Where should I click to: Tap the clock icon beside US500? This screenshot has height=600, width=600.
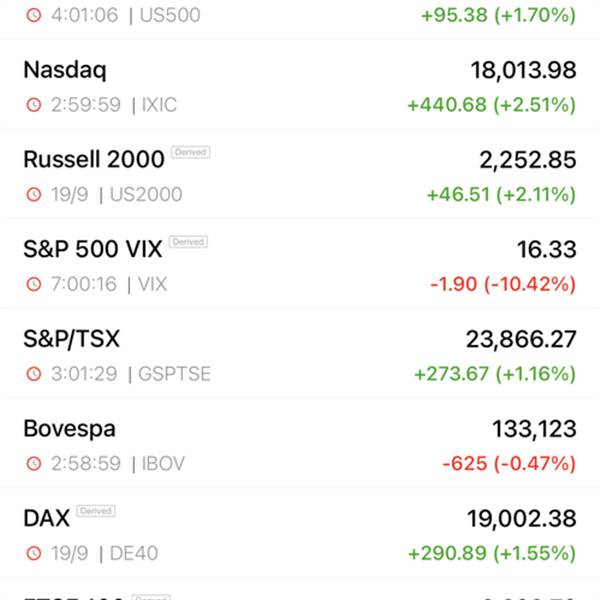click(x=34, y=15)
